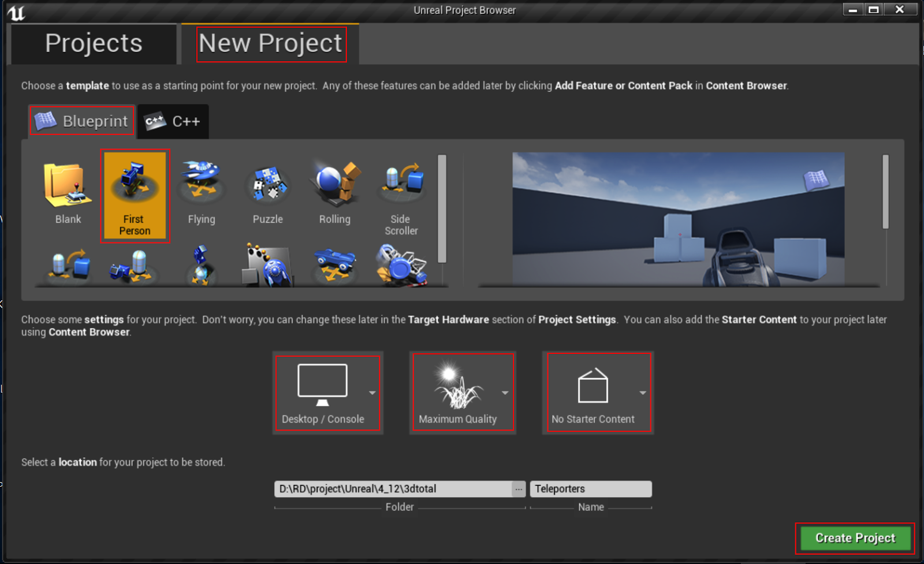Screen dimensions: 924x564
Task: Select the Rolling template icon
Action: pos(335,184)
